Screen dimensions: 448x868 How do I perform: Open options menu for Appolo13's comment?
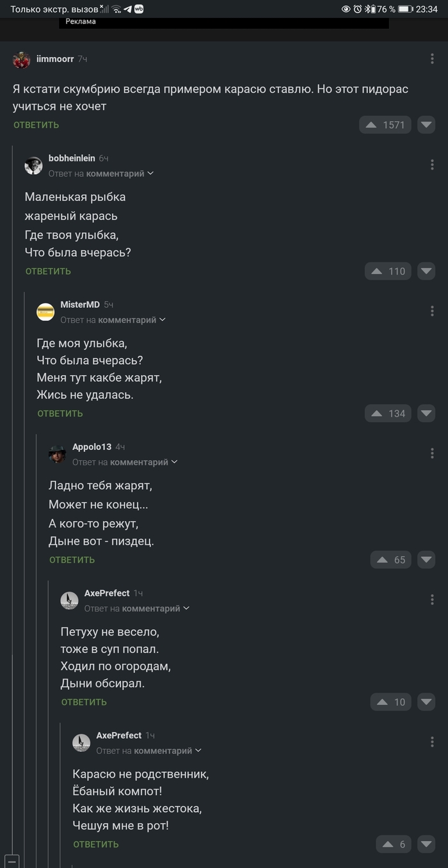pos(433,453)
